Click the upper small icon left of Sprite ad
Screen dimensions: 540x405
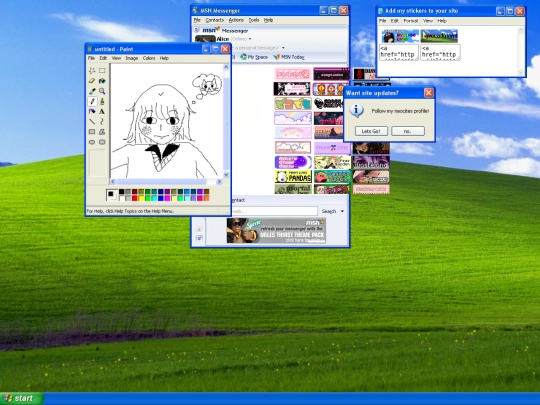pos(199,230)
